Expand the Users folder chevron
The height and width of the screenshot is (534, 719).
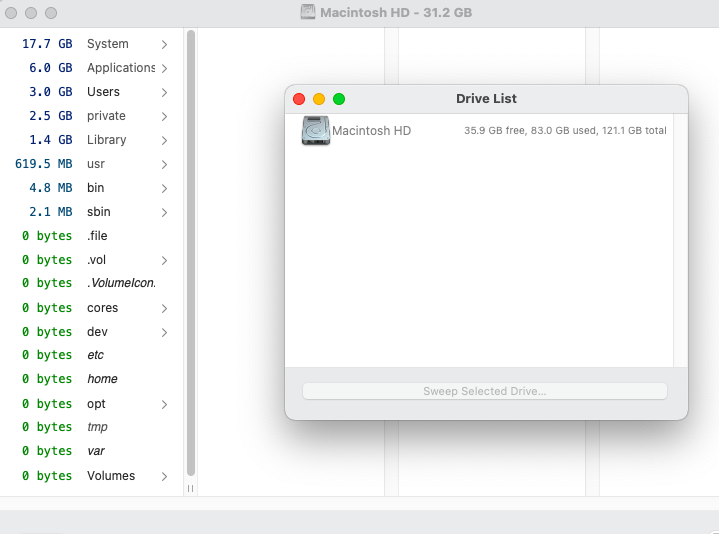(164, 93)
